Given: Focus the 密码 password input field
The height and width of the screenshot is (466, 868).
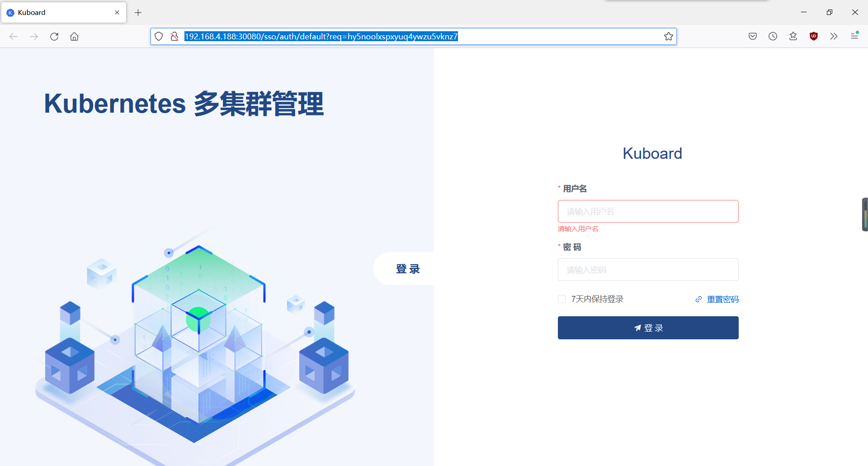Looking at the screenshot, I should coord(648,270).
